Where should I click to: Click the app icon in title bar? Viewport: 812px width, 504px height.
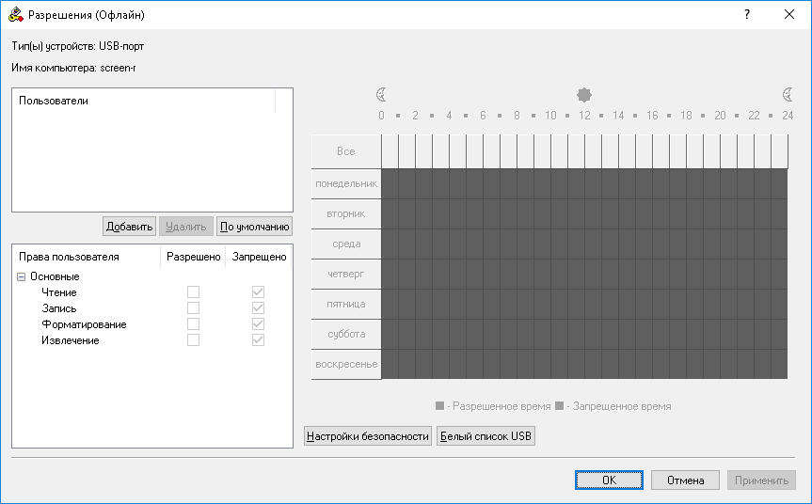coord(16,15)
